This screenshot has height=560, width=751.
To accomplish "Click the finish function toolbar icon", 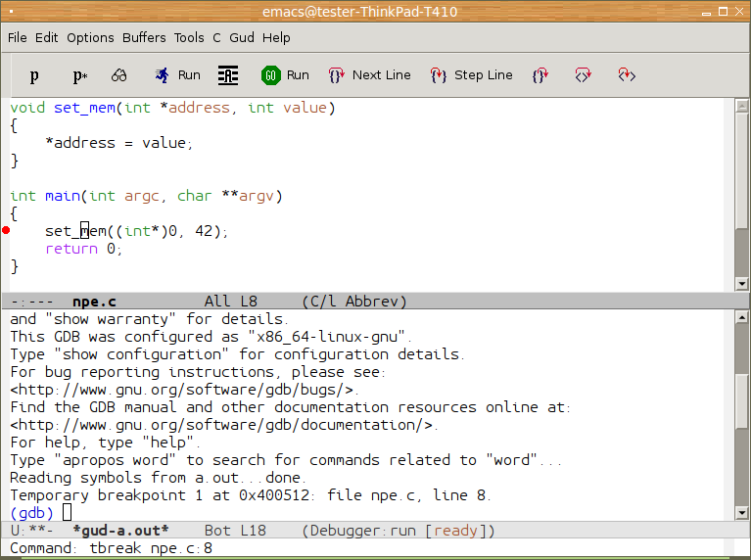I will [540, 75].
